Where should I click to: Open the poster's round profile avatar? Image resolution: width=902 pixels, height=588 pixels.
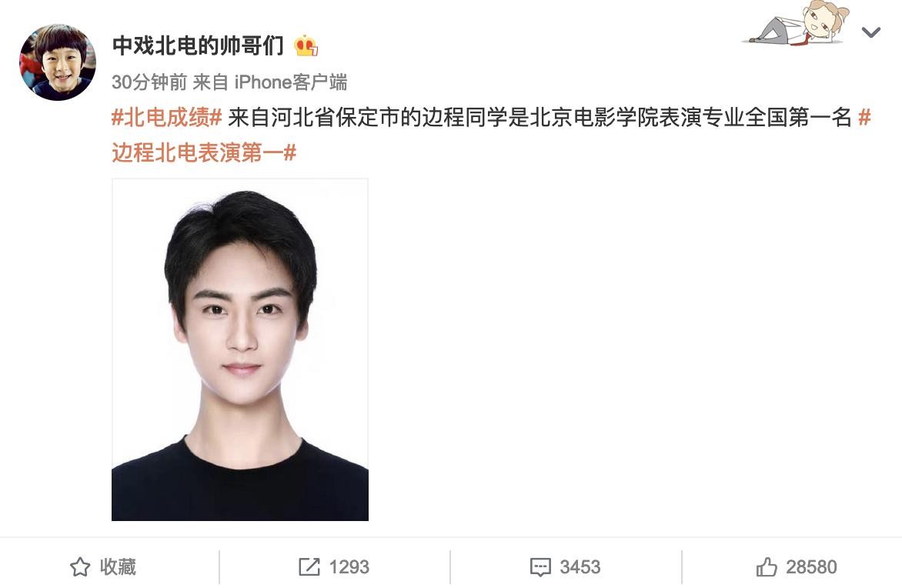click(58, 62)
